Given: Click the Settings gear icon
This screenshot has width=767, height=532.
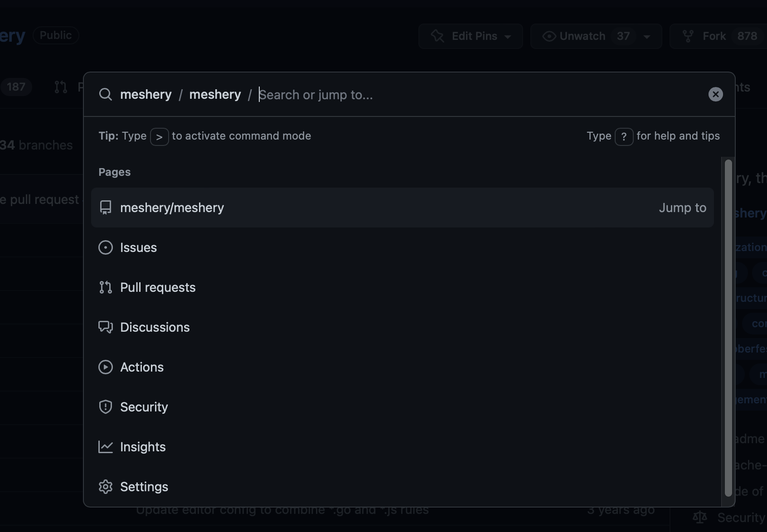Looking at the screenshot, I should click(105, 487).
